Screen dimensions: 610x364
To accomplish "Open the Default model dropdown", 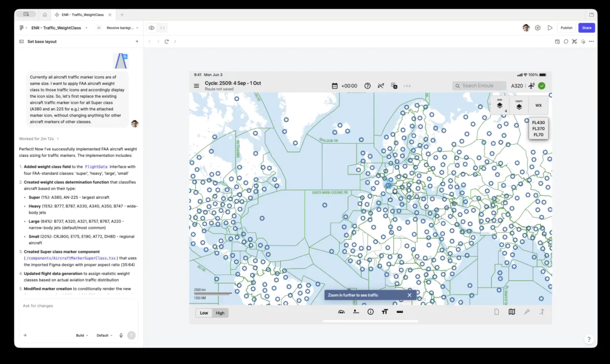I will tap(105, 335).
